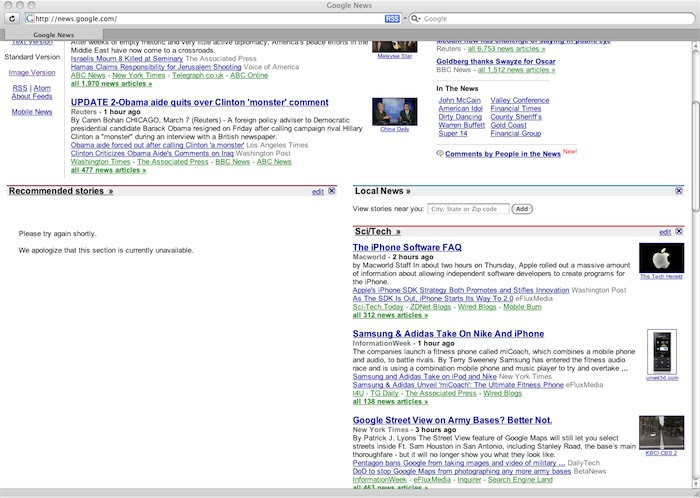The height and width of the screenshot is (498, 700).
Task: Open Google Street View on Army Bases headline
Action: point(452,420)
